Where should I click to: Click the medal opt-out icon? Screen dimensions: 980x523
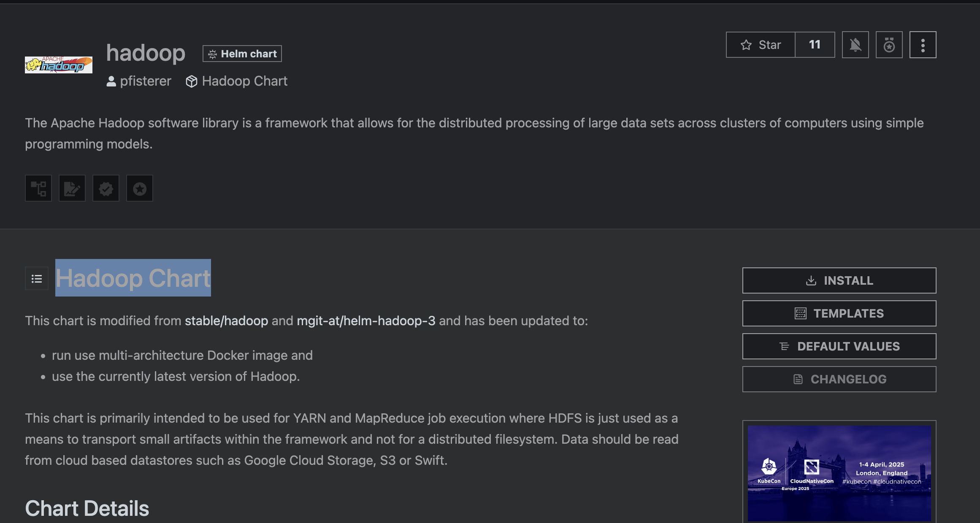coord(889,45)
